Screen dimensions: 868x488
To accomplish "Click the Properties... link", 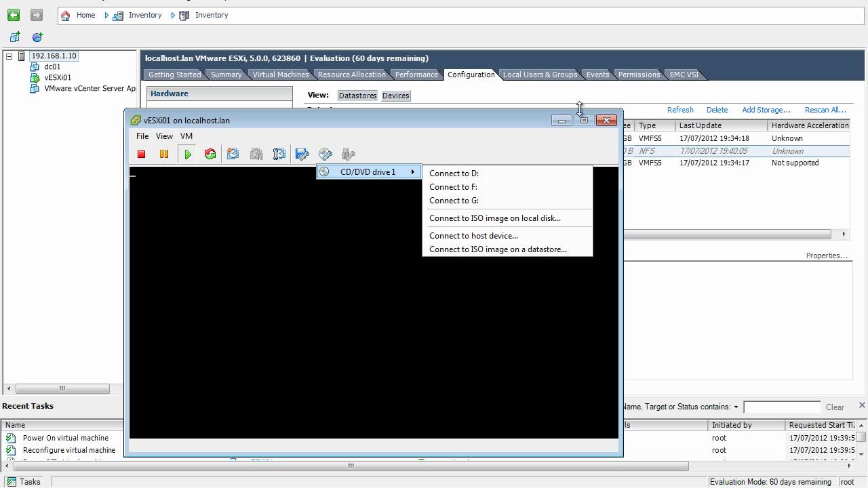I will (827, 256).
